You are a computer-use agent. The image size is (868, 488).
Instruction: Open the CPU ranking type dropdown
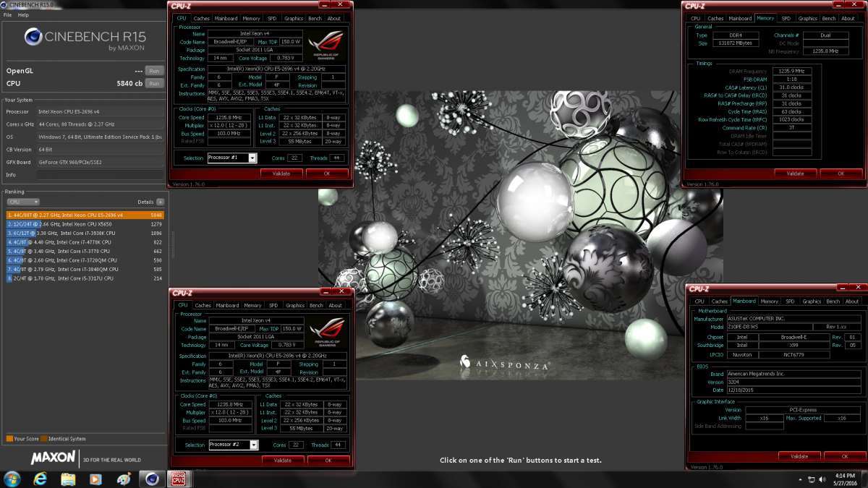(x=22, y=202)
